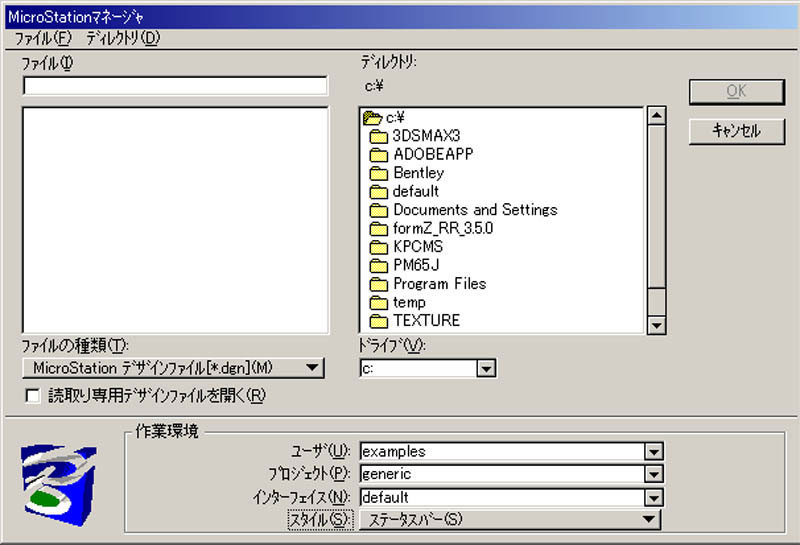
Task: Click the KPCMS directory name
Action: pos(418,247)
